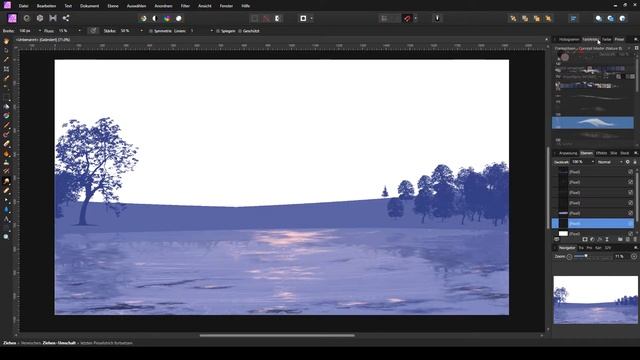The image size is (640, 360).
Task: Switch to the Stock tab
Action: pos(624,153)
